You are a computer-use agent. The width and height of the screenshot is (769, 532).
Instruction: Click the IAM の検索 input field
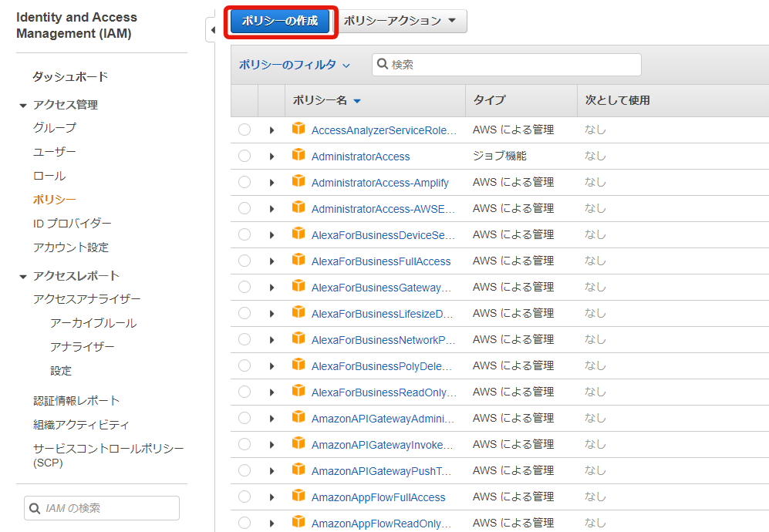click(102, 508)
